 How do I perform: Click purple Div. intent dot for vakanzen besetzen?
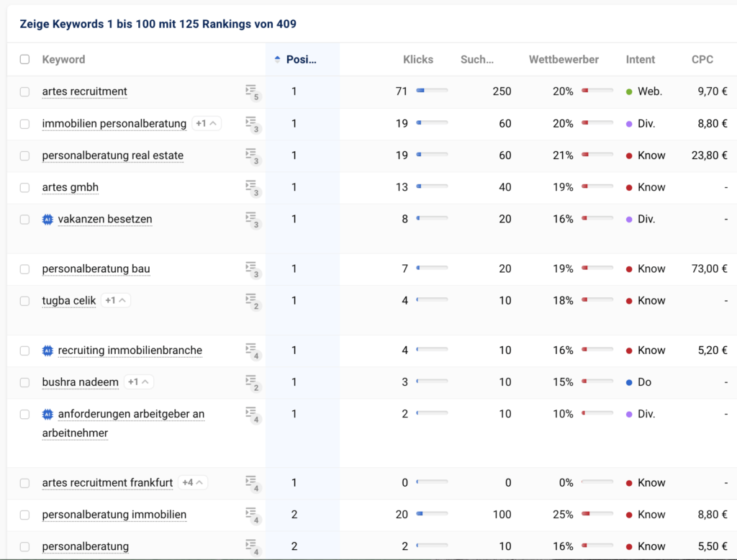coord(629,219)
